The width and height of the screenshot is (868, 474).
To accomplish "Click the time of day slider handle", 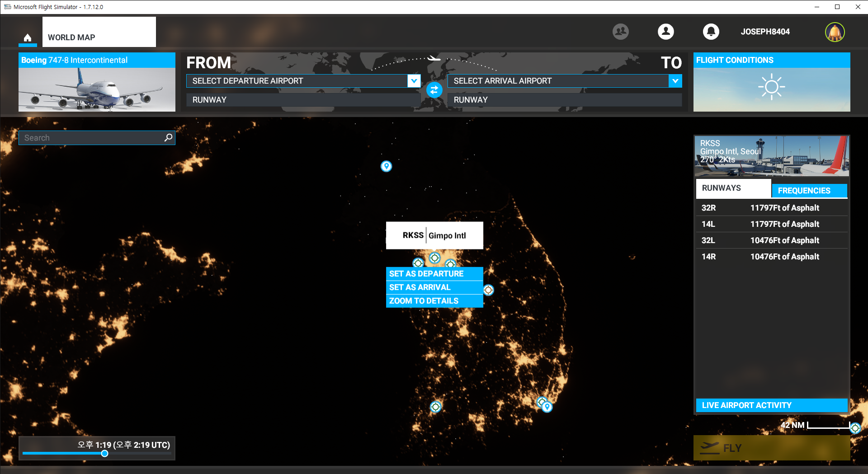I will pyautogui.click(x=104, y=453).
